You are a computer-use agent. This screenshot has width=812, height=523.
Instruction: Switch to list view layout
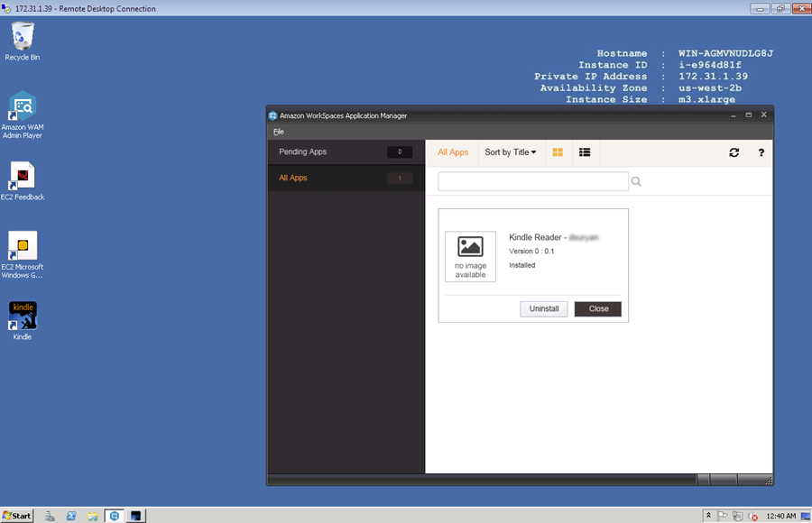(585, 152)
